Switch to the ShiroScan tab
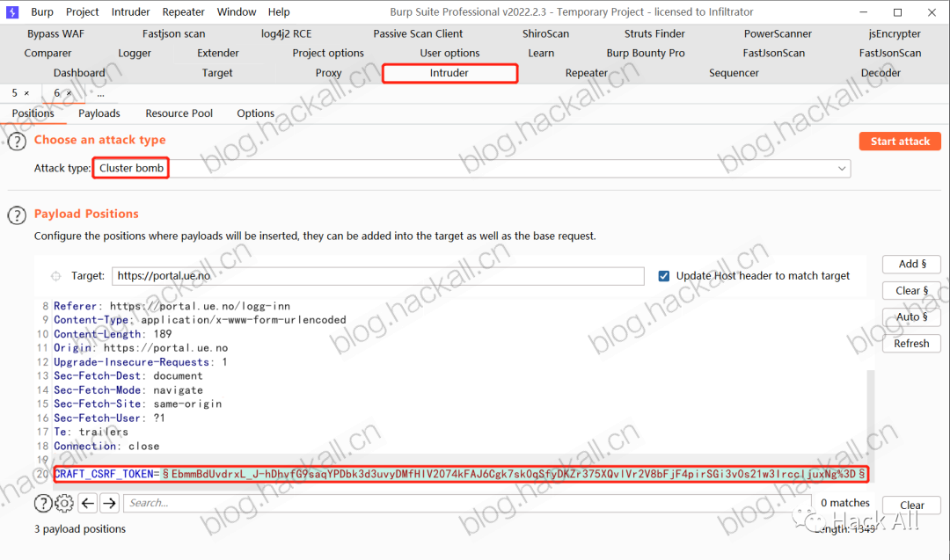This screenshot has width=950, height=560. 546,34
